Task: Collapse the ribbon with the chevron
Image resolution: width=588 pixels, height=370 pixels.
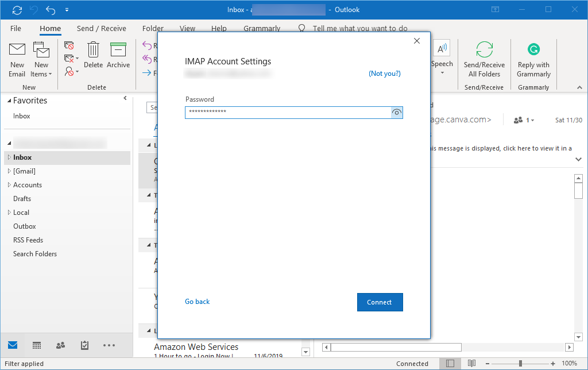Action: tap(579, 87)
